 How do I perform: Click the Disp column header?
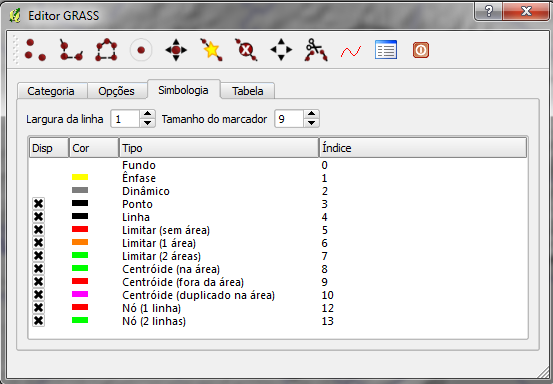(49, 148)
